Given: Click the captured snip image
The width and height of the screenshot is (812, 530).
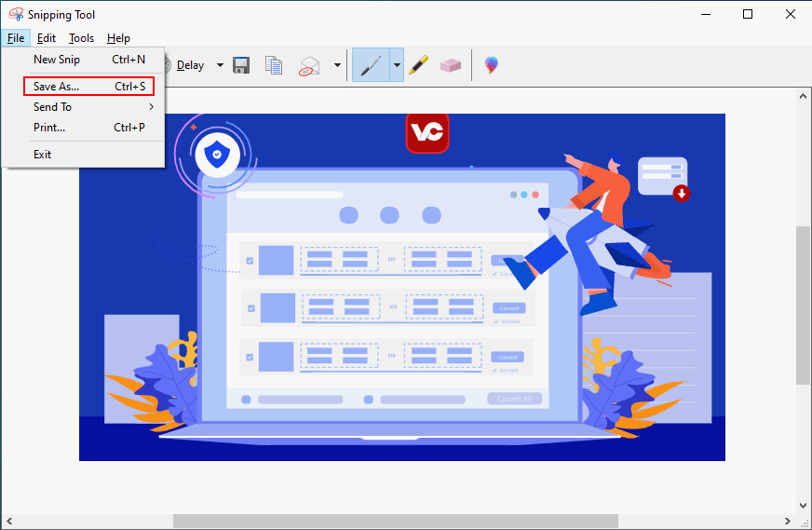Looking at the screenshot, I should tap(402, 287).
